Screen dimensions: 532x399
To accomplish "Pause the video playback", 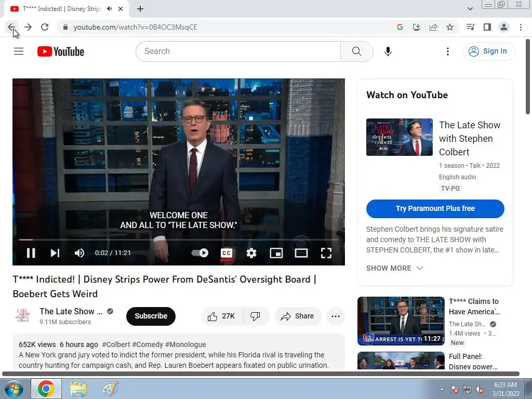I will [31, 253].
